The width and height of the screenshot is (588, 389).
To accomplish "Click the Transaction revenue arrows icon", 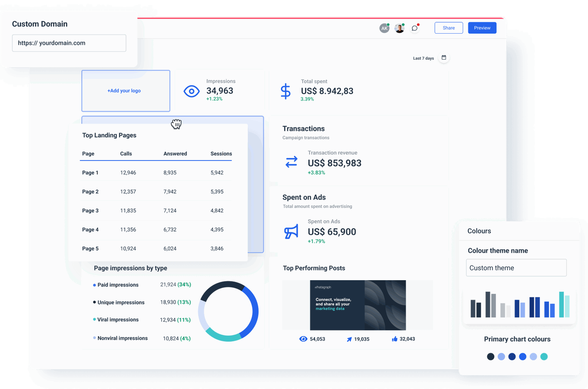I will click(x=291, y=162).
